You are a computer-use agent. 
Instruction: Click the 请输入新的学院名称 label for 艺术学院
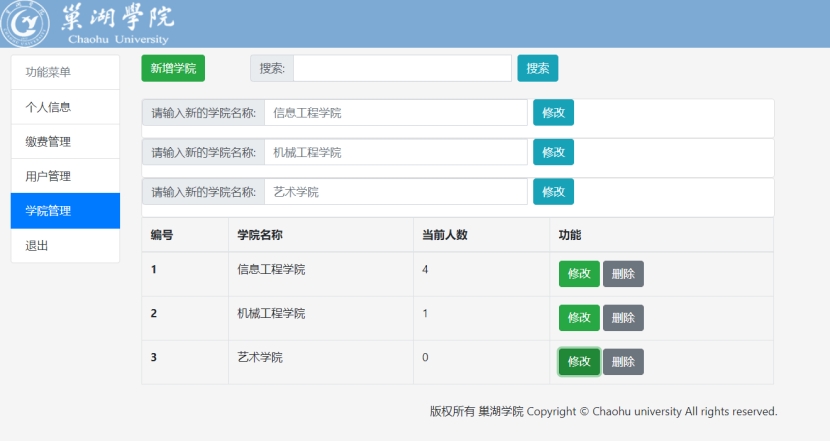click(203, 192)
